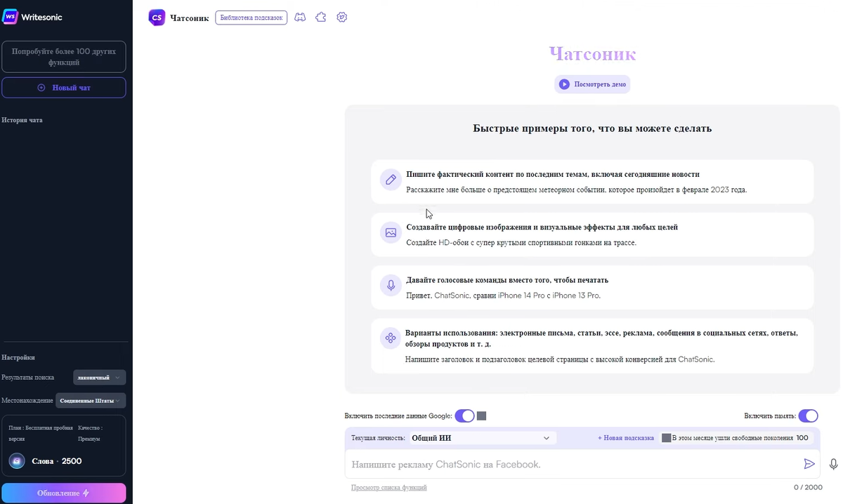
Task: Click the round coin icon next to Слова
Action: click(17, 461)
